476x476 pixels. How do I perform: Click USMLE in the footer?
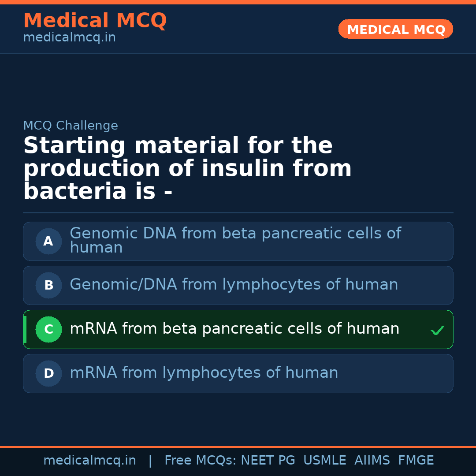tap(324, 461)
